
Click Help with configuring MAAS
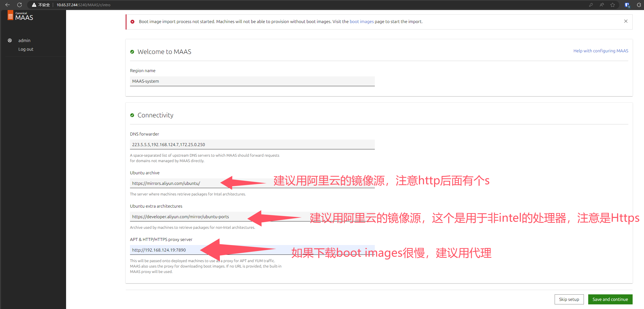click(x=601, y=51)
